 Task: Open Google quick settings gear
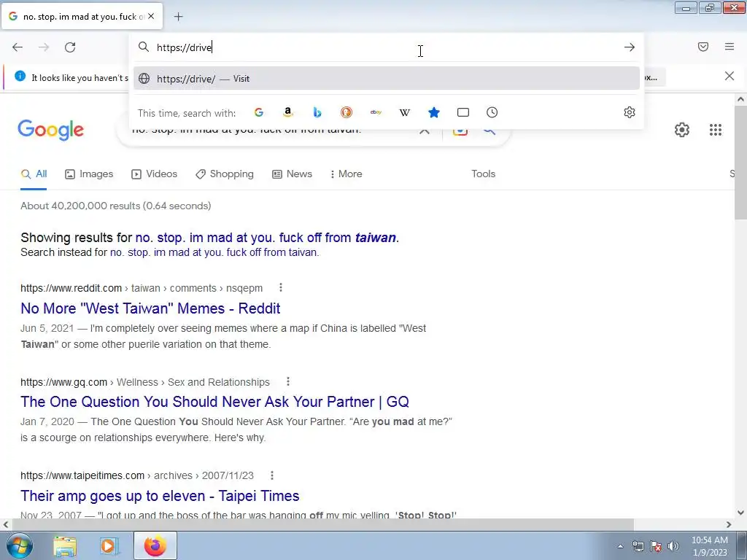pyautogui.click(x=682, y=130)
